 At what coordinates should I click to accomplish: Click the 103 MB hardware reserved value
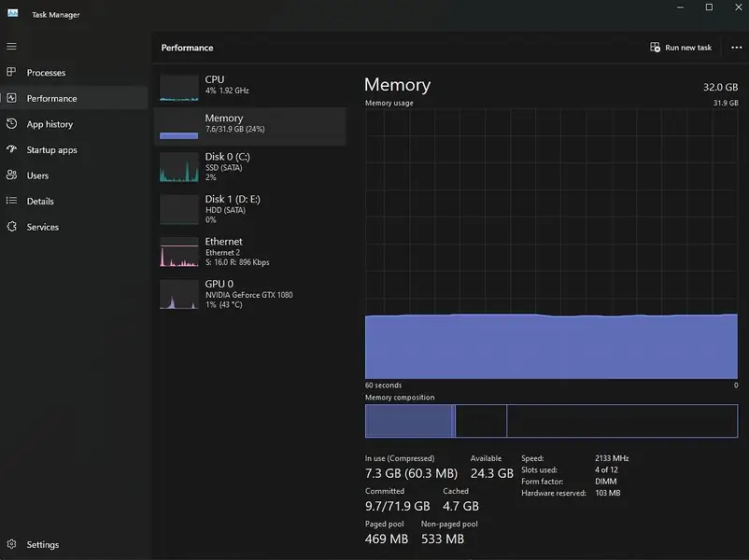tap(608, 493)
